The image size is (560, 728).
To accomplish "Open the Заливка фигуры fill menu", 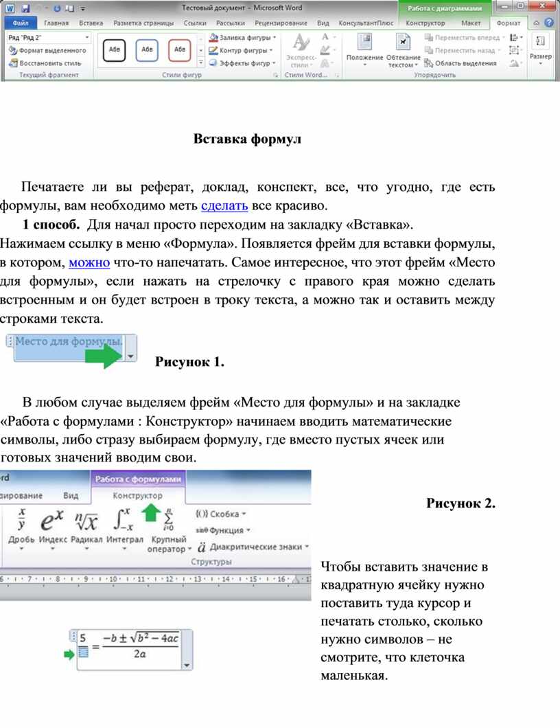I will [242, 37].
